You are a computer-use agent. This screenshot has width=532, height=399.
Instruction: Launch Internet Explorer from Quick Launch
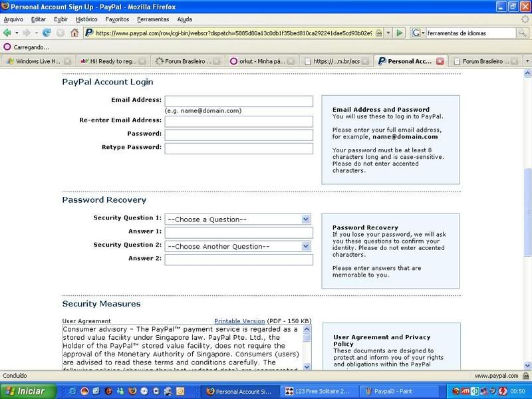point(72,391)
